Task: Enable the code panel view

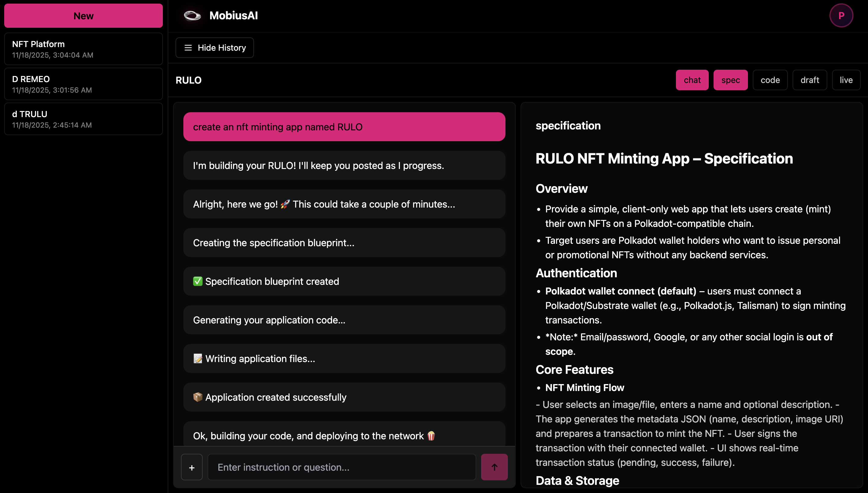Action: 770,80
